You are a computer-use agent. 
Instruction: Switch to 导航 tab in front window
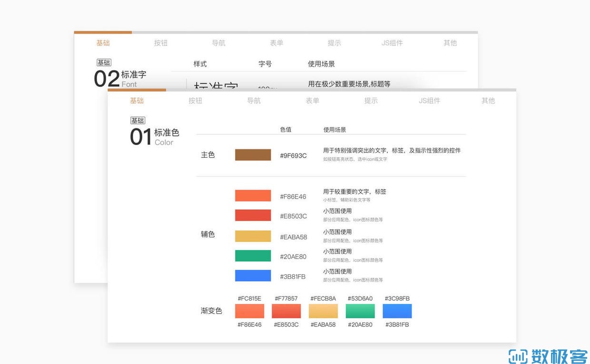(x=254, y=101)
